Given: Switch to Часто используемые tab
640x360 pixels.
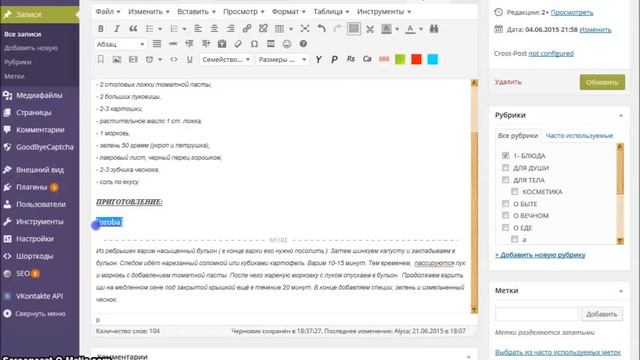Looking at the screenshot, I should pyautogui.click(x=579, y=136).
